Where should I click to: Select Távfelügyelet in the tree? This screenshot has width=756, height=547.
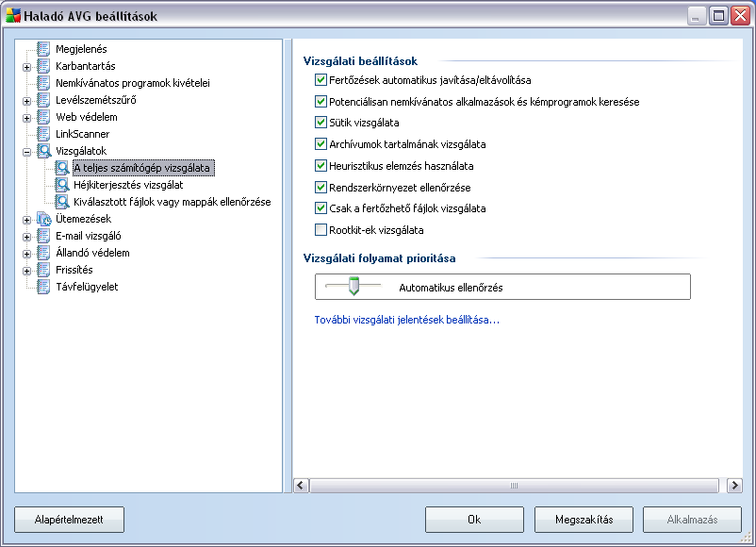[x=87, y=287]
